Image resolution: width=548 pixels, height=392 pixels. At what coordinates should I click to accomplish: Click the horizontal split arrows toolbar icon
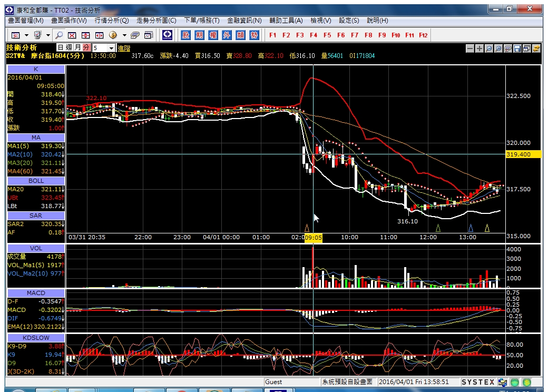100,35
